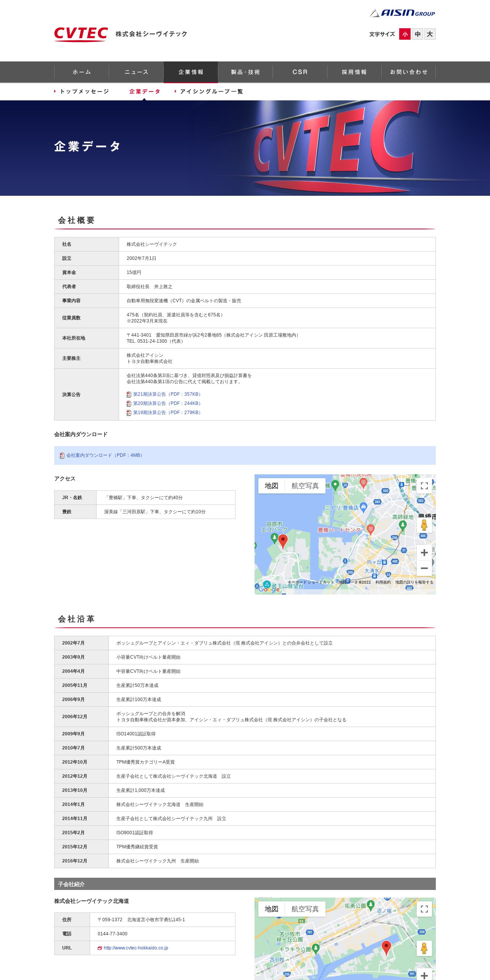Zoom in on headquarters map

424,553
